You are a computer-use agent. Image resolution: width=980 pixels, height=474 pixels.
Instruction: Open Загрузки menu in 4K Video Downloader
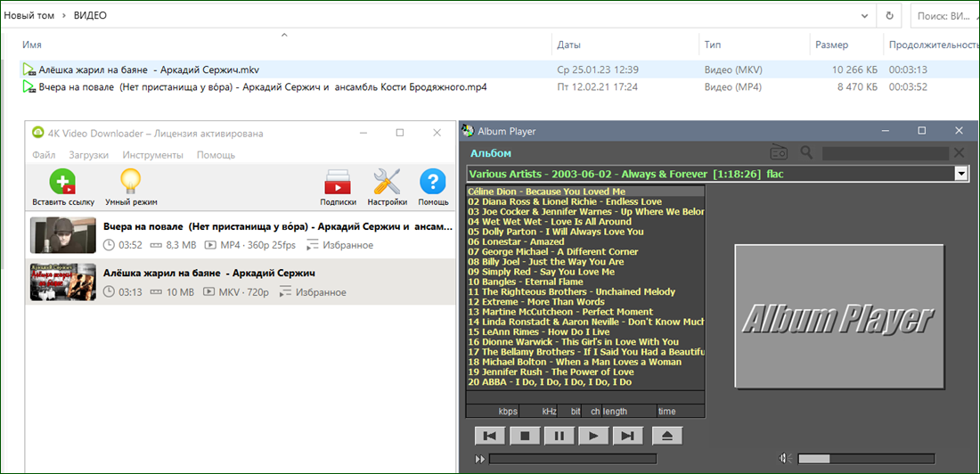coord(89,155)
